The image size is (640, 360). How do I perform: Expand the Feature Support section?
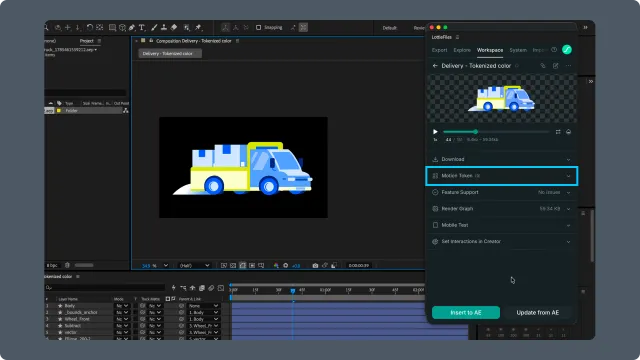(502, 192)
